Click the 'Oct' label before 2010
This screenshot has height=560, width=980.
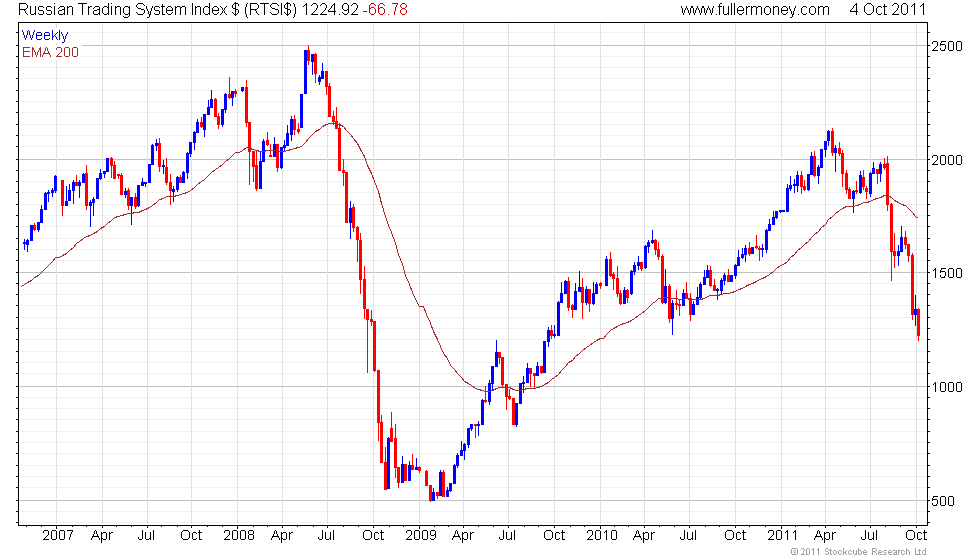[x=554, y=536]
